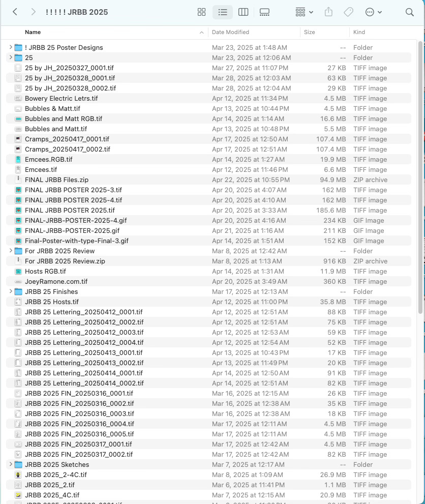The width and height of the screenshot is (425, 504).
Task: Click 'FINAL-JRBB-POSTER-2025-4.gif' file icon
Action: pyautogui.click(x=18, y=221)
